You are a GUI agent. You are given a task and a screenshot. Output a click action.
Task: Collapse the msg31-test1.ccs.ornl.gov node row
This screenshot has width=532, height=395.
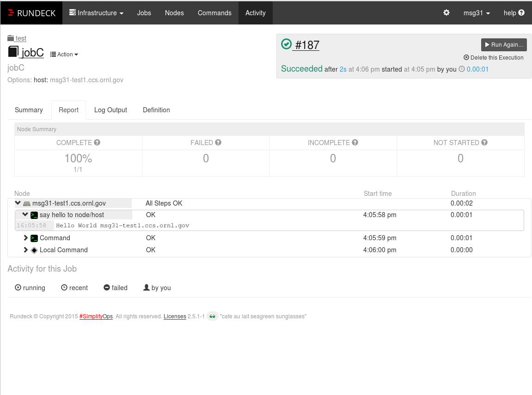pyautogui.click(x=18, y=203)
